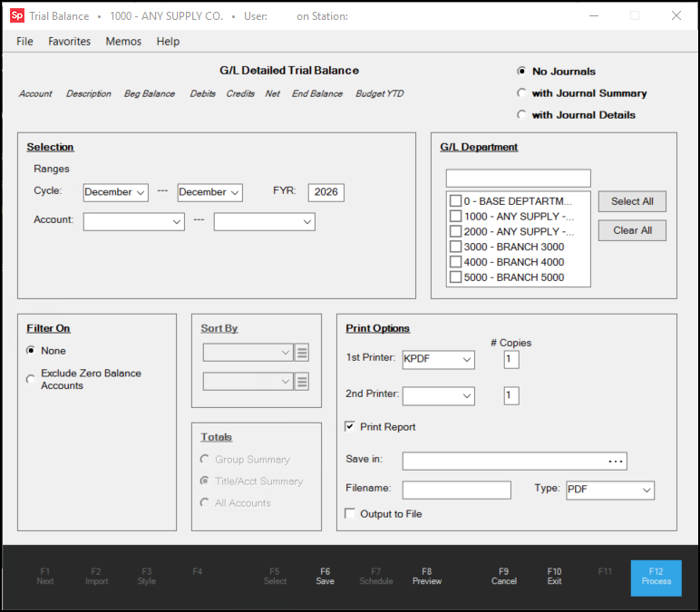The height and width of the screenshot is (612, 700).
Task: Click the Sp application logo icon
Action: tap(16, 15)
